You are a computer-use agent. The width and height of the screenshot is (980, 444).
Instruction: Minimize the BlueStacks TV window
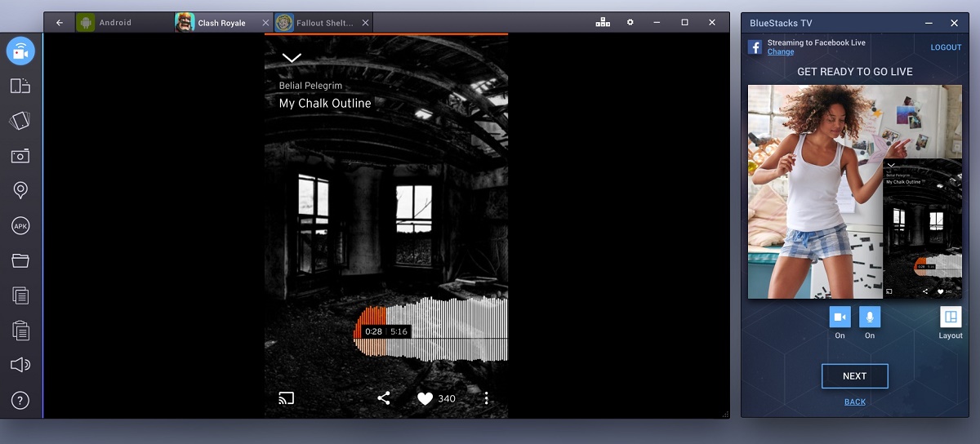[x=930, y=23]
